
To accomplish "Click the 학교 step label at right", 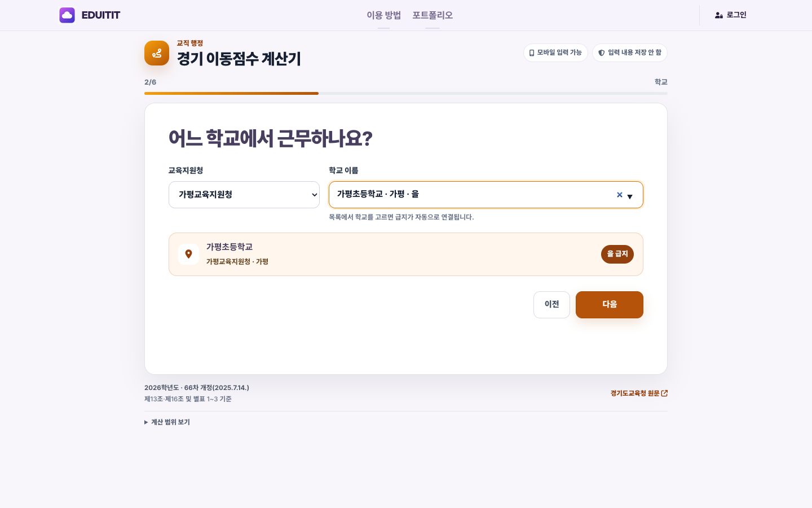I will (x=661, y=82).
